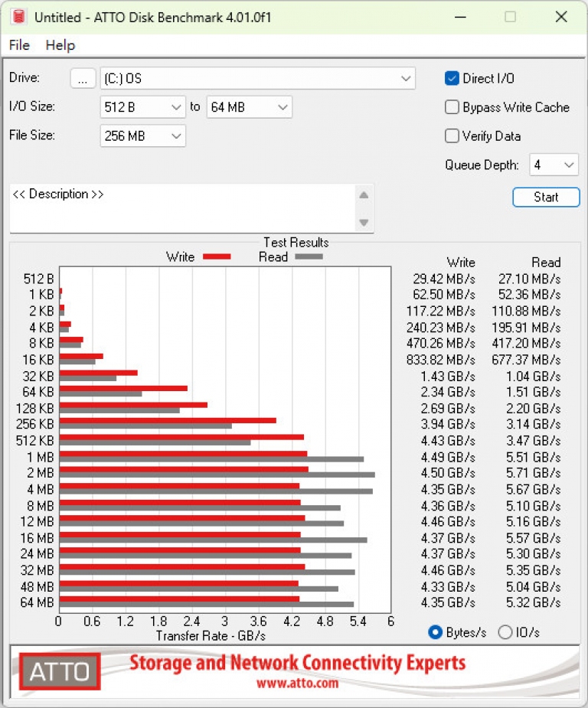The width and height of the screenshot is (588, 708).
Task: Select the IO/s radio button
Action: coord(505,632)
